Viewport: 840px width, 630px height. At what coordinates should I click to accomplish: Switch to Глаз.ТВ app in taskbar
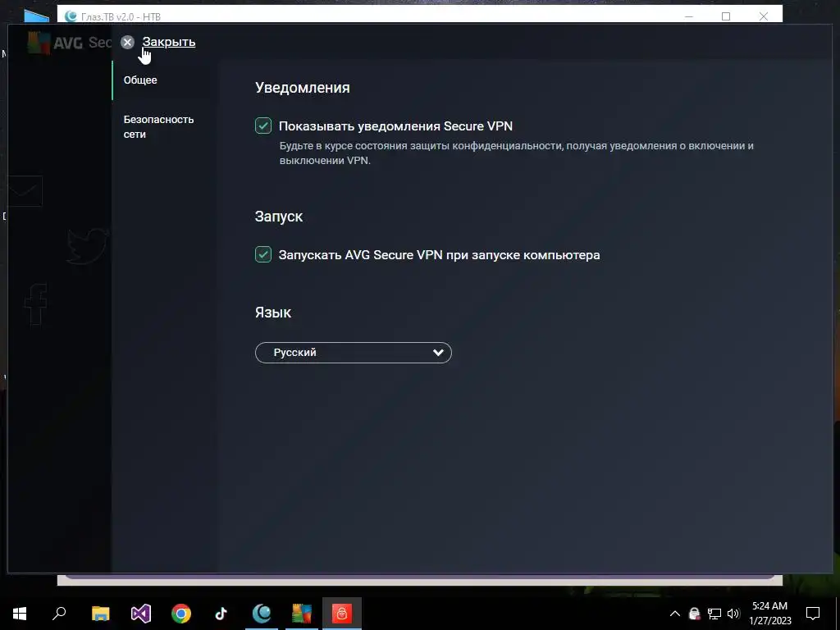point(262,614)
